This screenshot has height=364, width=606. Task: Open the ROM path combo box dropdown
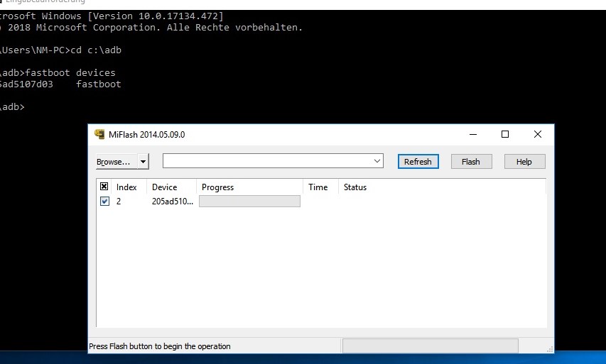377,161
